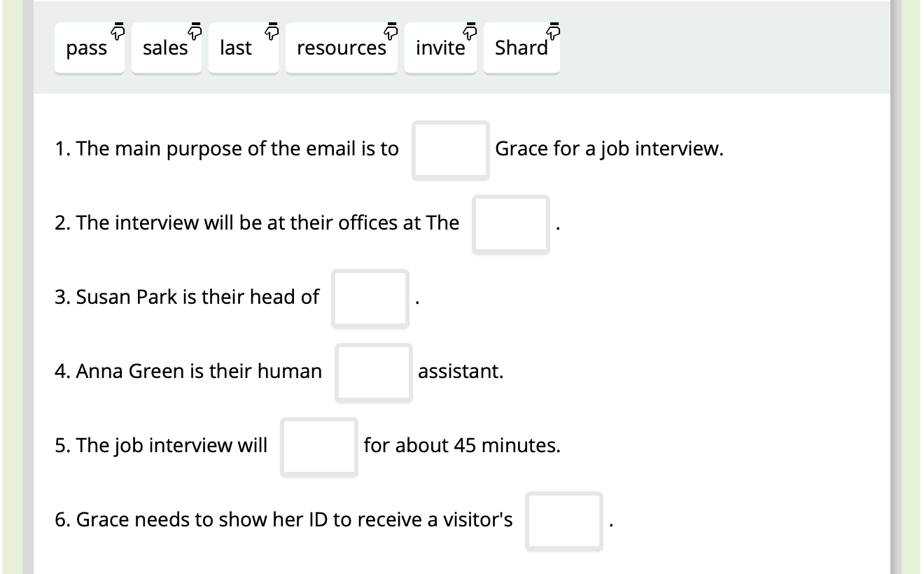The height and width of the screenshot is (574, 924).
Task: Select the word tile 'sales'
Action: click(x=165, y=48)
